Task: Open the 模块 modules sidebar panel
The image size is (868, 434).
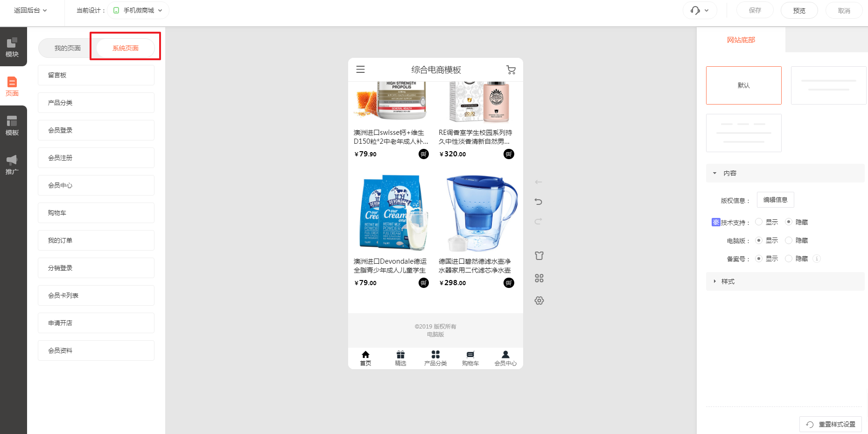Action: click(12, 47)
